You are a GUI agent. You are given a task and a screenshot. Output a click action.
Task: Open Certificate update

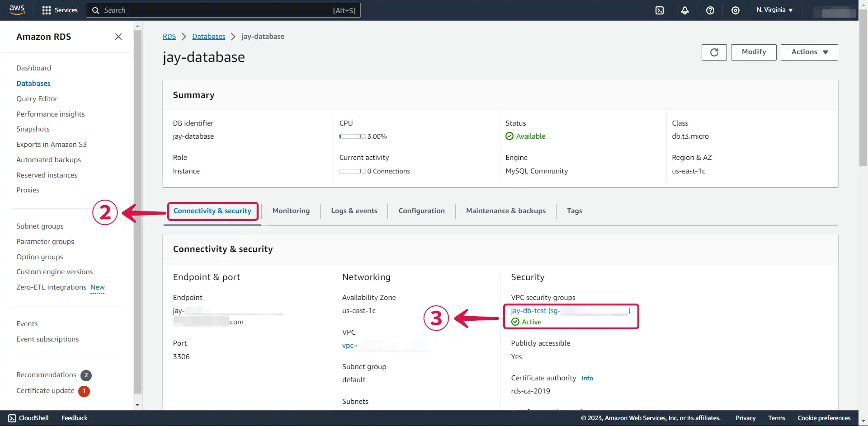click(45, 391)
